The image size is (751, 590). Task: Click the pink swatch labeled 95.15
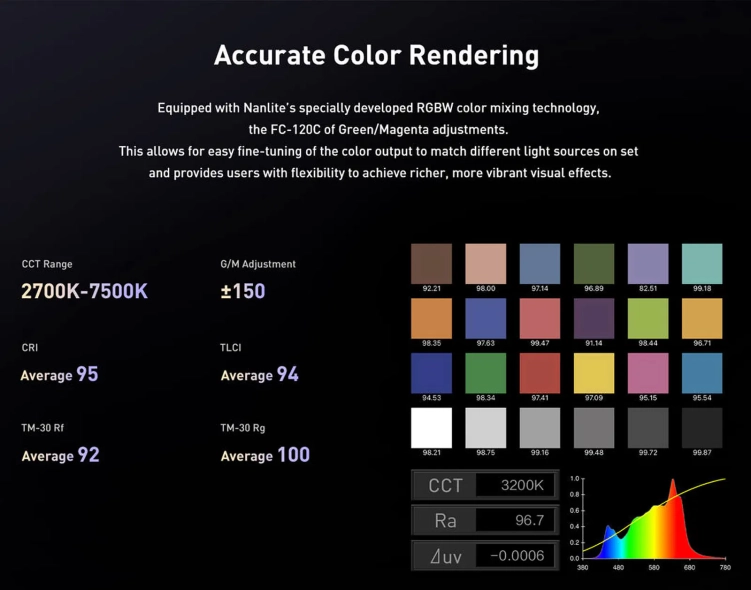648,372
